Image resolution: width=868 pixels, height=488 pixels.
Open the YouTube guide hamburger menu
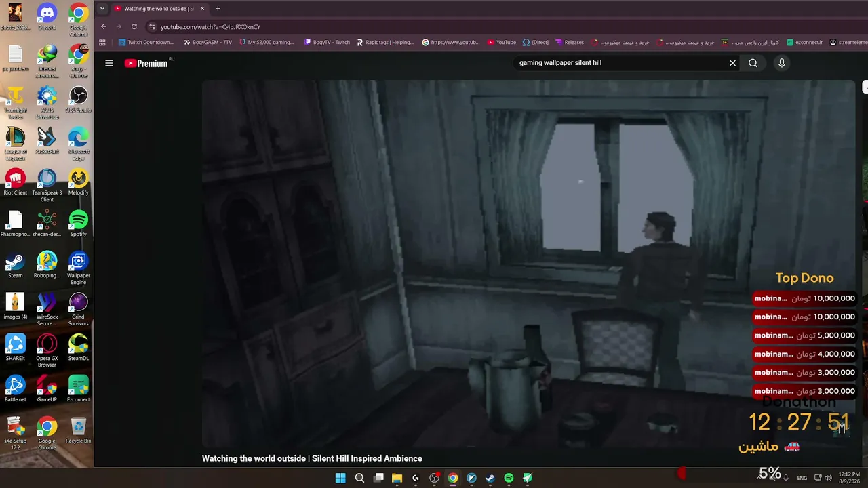coord(109,63)
